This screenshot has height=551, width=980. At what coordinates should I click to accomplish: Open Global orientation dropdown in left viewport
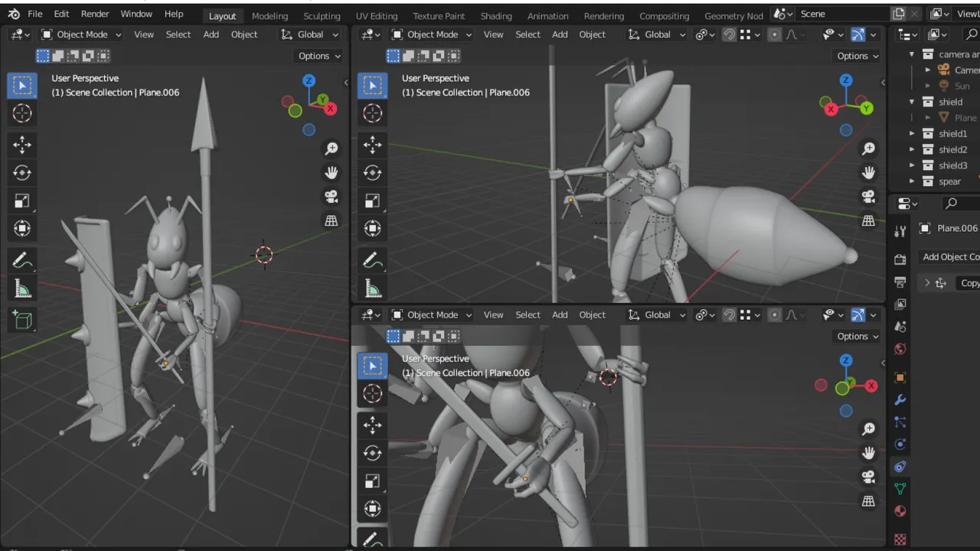click(310, 34)
